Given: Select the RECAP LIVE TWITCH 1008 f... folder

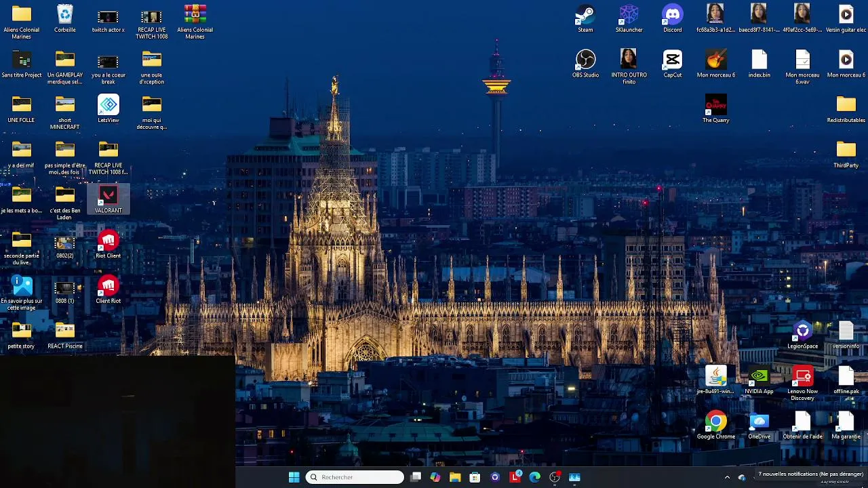Looking at the screenshot, I should [x=108, y=150].
